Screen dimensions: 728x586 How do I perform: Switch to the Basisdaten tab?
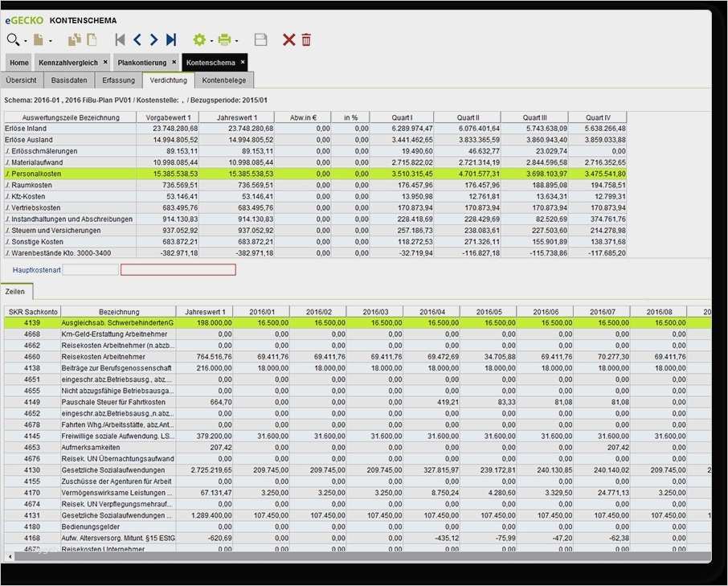[x=69, y=80]
